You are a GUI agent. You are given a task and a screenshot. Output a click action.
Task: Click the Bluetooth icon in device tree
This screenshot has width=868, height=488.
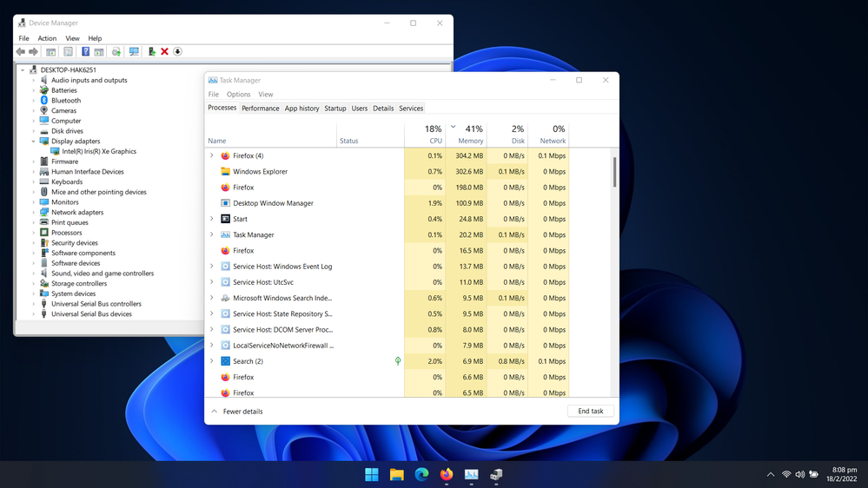(44, 100)
